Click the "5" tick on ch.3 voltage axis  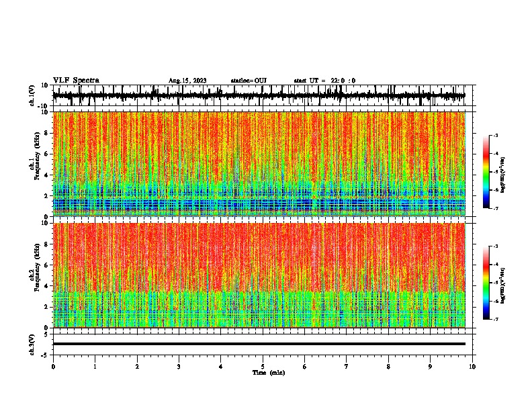pos(46,334)
